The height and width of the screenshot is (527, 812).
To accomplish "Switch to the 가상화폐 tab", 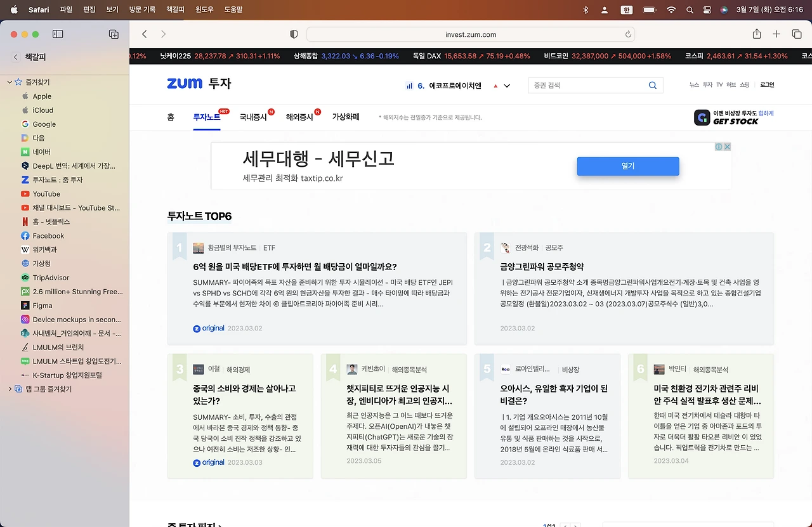I will [346, 117].
